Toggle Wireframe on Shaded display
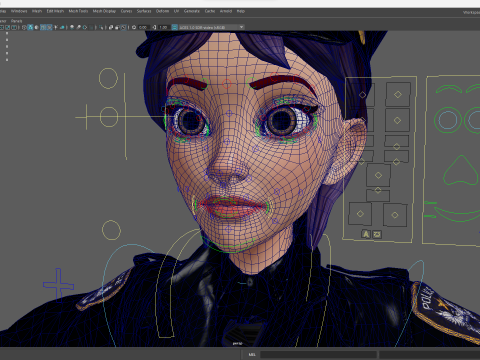 pyautogui.click(x=43, y=27)
